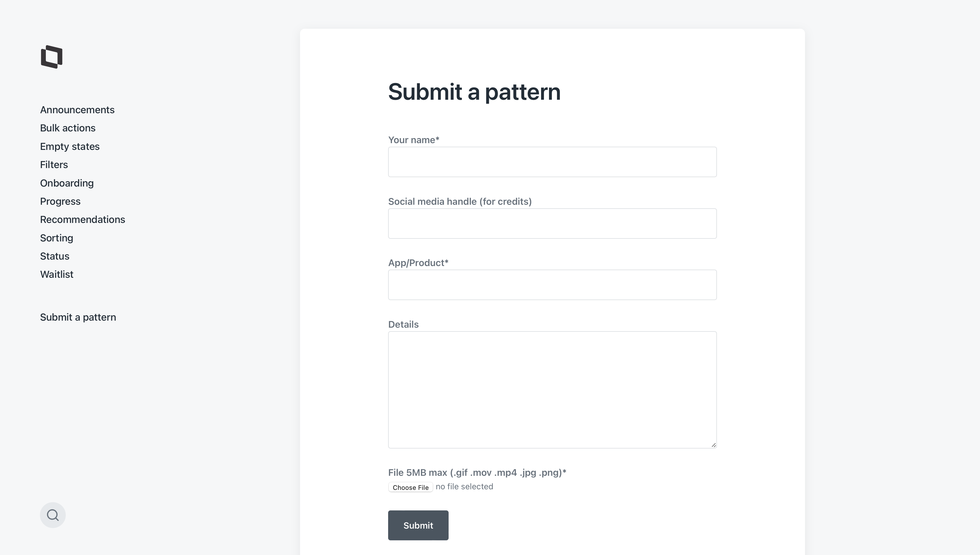Open the Status pattern category

point(55,256)
